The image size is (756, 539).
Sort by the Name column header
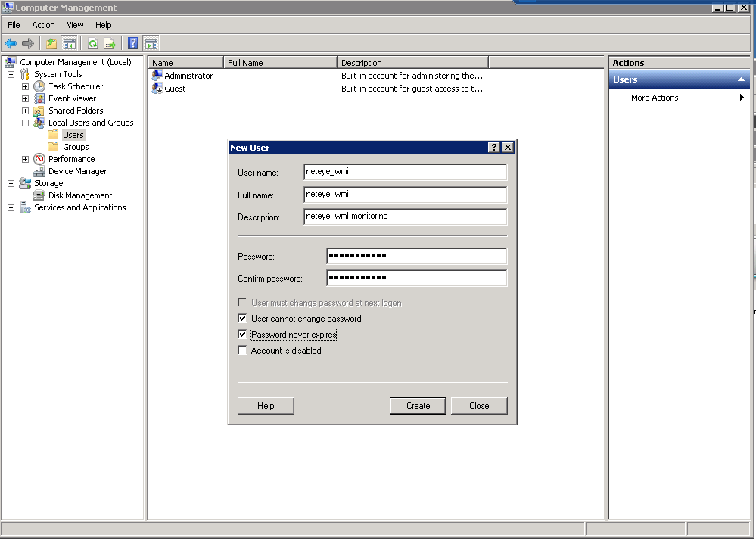pos(186,63)
